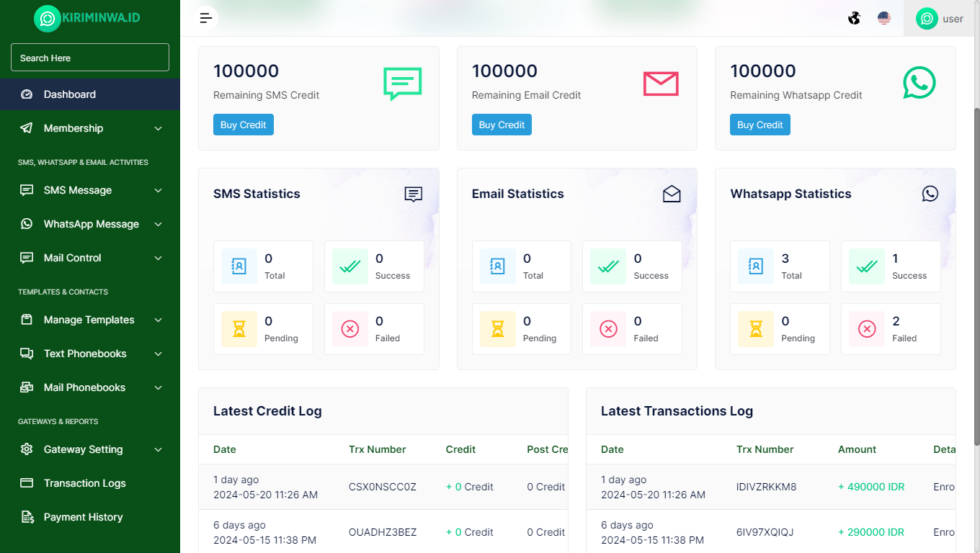Open the Membership menu item
Viewport: 980px width, 553px height.
[90, 128]
